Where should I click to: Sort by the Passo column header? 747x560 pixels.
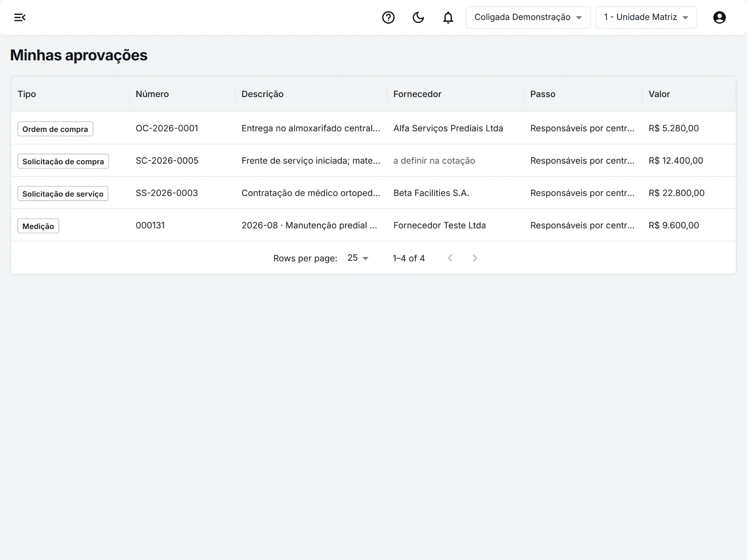[x=543, y=94]
